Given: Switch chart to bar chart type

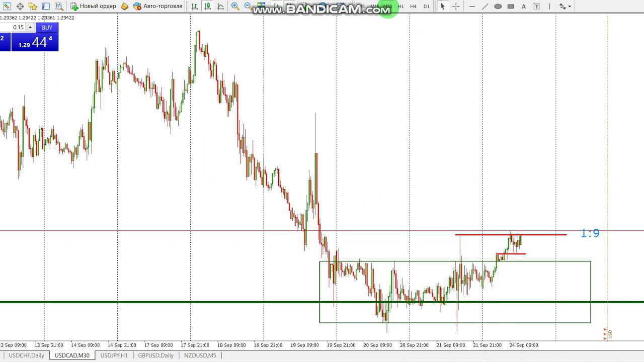Looking at the screenshot, I should point(195,7).
